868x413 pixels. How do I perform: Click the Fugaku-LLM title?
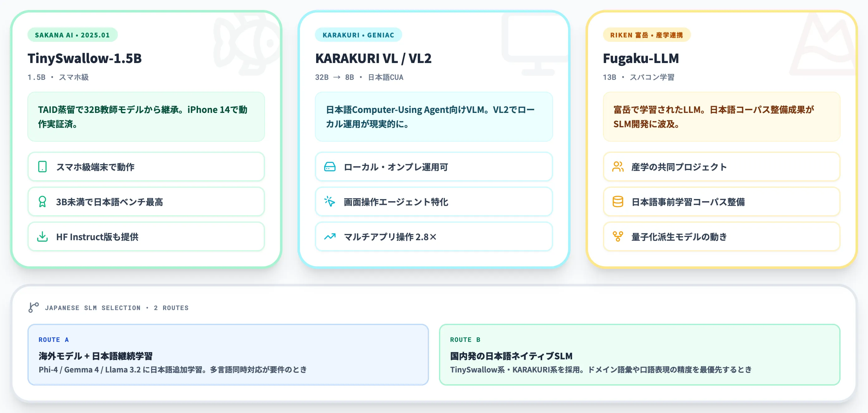click(x=641, y=58)
